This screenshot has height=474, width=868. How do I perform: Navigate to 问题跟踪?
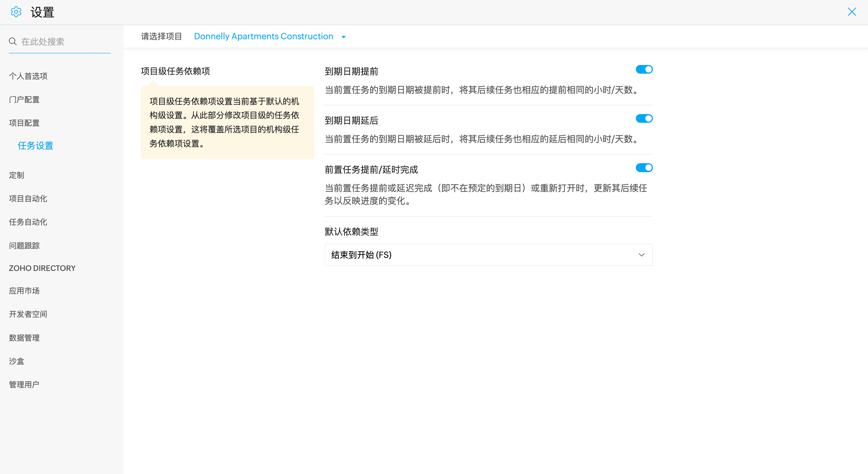24,246
